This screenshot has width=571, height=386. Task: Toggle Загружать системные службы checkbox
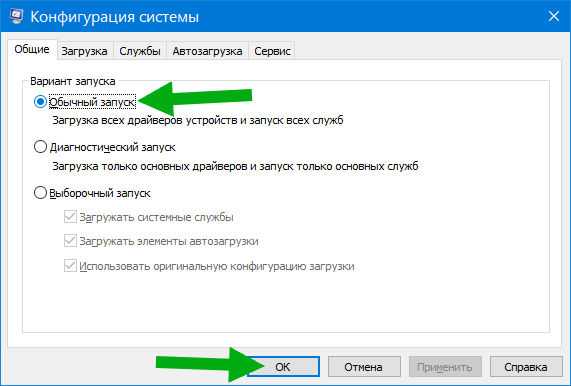(x=70, y=217)
